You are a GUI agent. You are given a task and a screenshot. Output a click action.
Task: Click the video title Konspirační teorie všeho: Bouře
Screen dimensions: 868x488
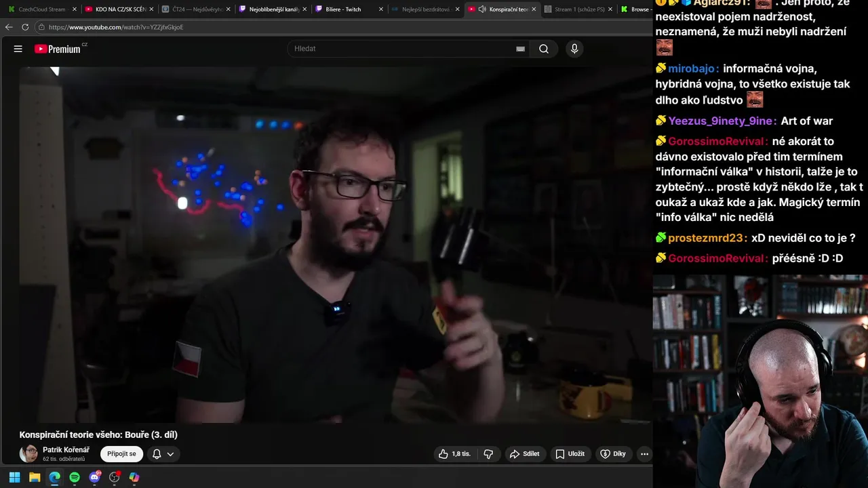98,434
